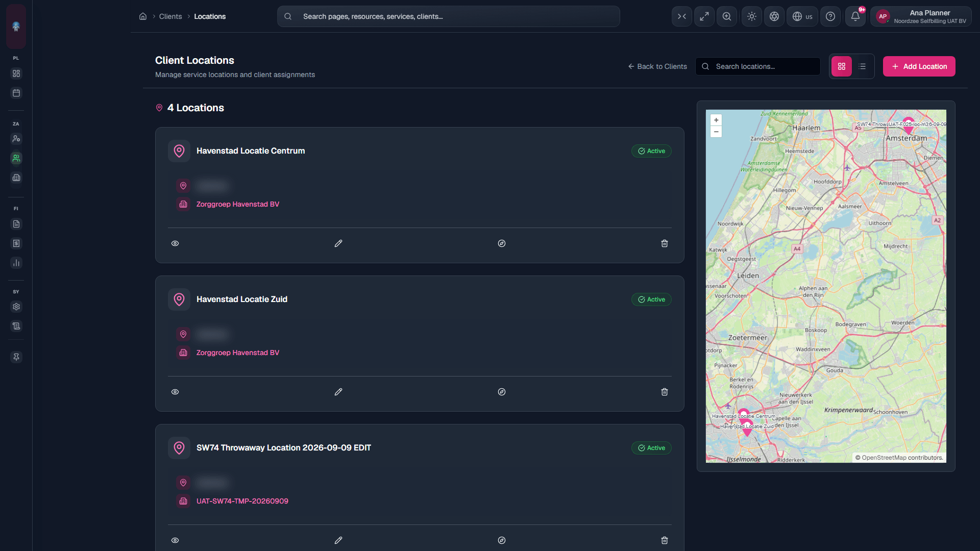Click the Havenstad Locatie Zuid map marker
This screenshot has height=551, width=980.
point(747,428)
